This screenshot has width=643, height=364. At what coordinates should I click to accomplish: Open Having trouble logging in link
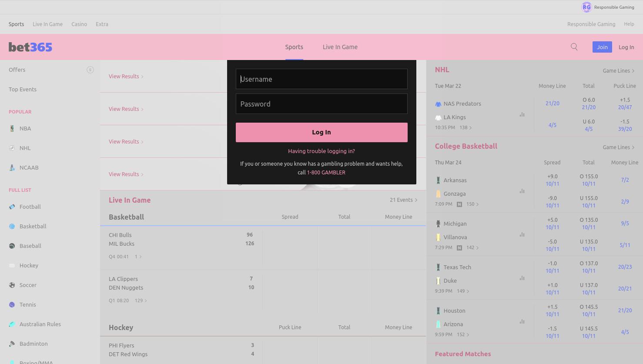321,151
